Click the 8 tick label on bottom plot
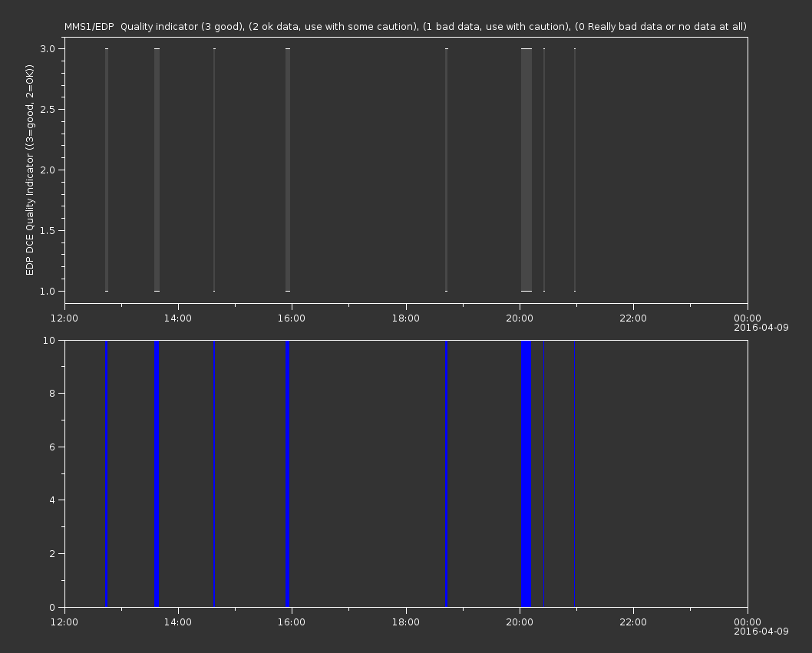 tap(52, 394)
